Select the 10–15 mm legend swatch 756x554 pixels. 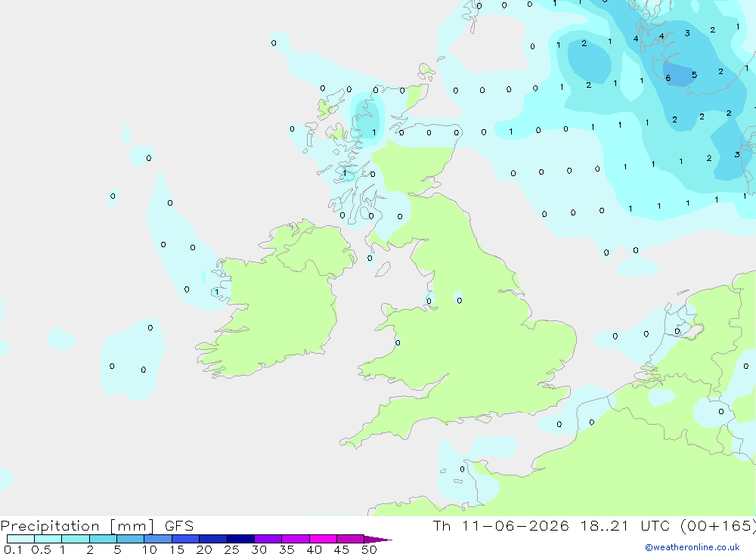pyautogui.click(x=158, y=539)
